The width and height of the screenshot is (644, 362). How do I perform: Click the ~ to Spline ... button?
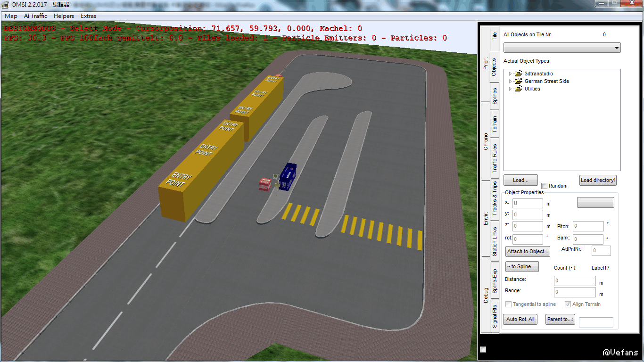[x=522, y=266]
